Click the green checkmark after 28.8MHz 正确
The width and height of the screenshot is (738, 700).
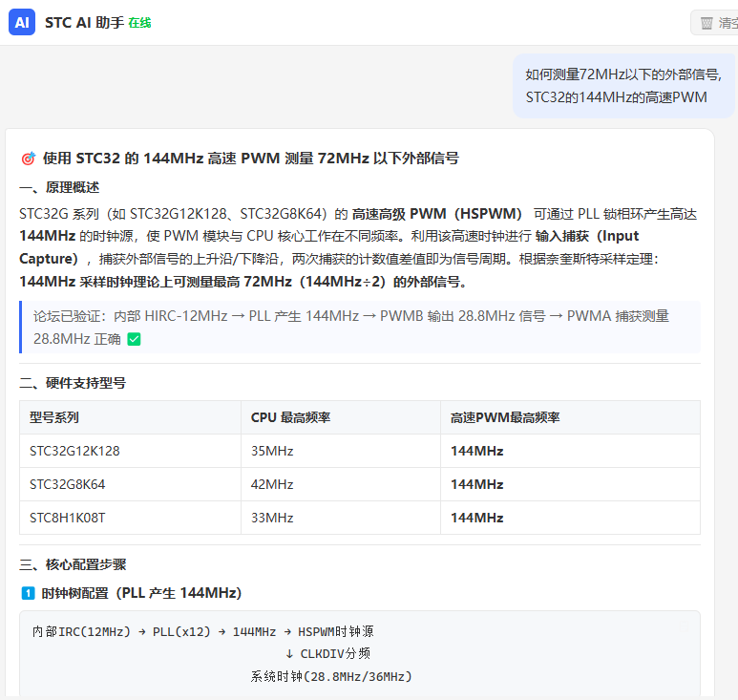coord(135,339)
